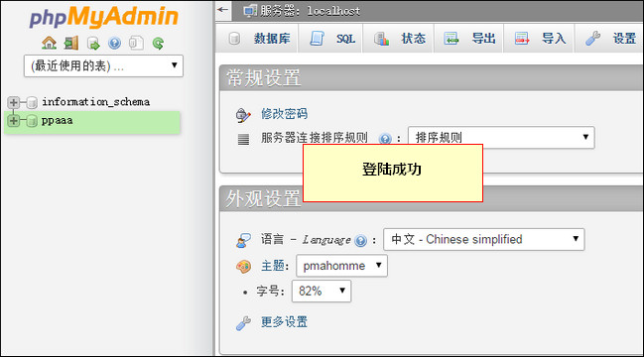Open help icon next to Language
Image resolution: width=644 pixels, height=357 pixels.
click(360, 240)
